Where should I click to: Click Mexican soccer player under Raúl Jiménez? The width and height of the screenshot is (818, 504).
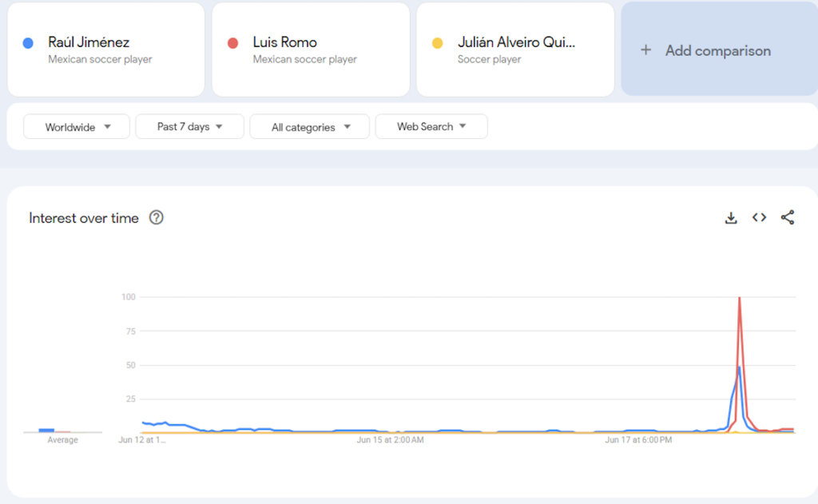pos(100,59)
